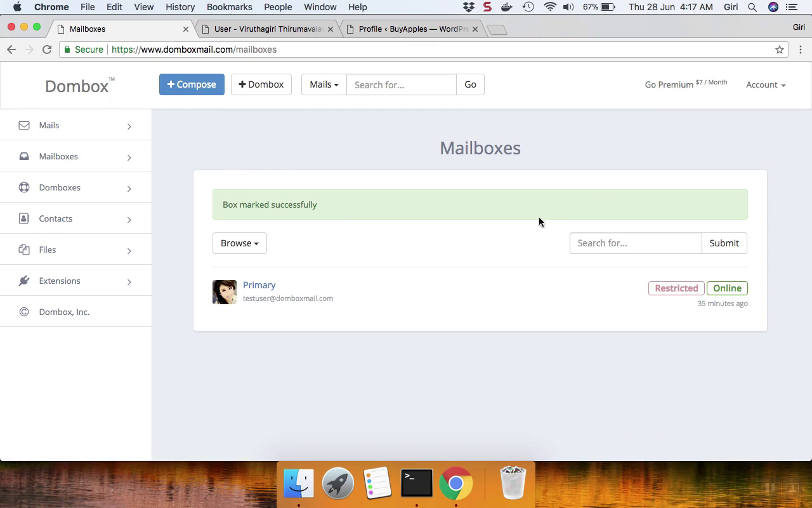Open the Apple menu
The height and width of the screenshot is (508, 812).
tap(17, 7)
